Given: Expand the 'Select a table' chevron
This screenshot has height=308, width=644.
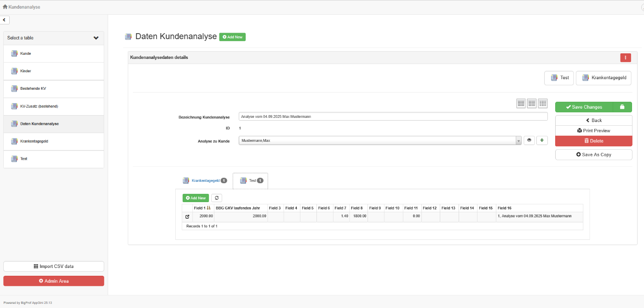Looking at the screenshot, I should [x=96, y=38].
